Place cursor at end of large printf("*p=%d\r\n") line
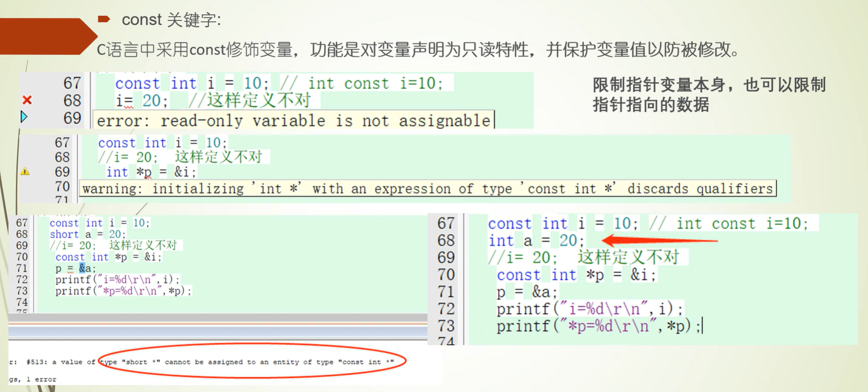This screenshot has height=392, width=868. pyautogui.click(x=702, y=326)
